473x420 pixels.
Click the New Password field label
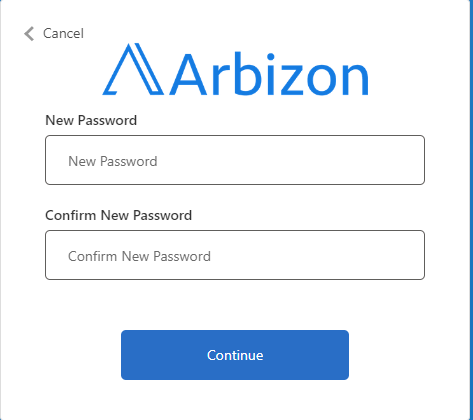(91, 120)
